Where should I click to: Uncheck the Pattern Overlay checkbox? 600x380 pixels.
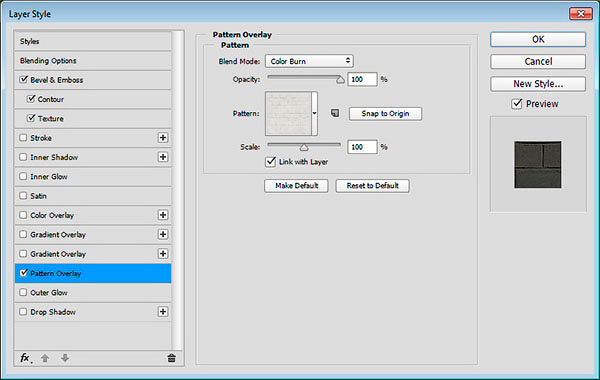(x=23, y=273)
